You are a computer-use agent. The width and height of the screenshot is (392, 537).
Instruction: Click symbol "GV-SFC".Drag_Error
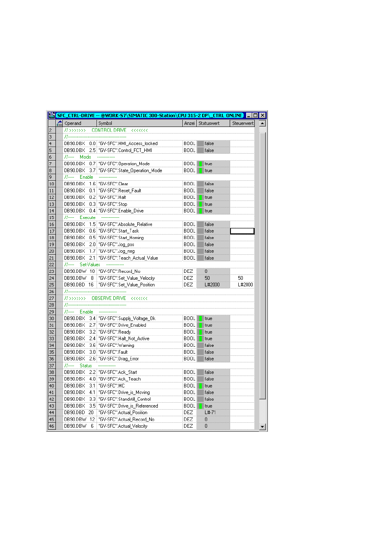point(119,359)
